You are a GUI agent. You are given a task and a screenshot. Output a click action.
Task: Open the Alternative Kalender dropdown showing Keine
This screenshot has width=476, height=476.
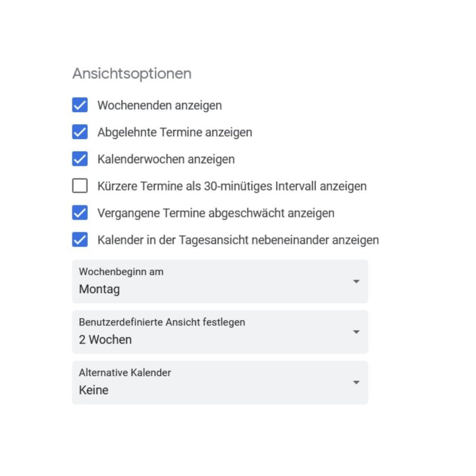point(220,382)
